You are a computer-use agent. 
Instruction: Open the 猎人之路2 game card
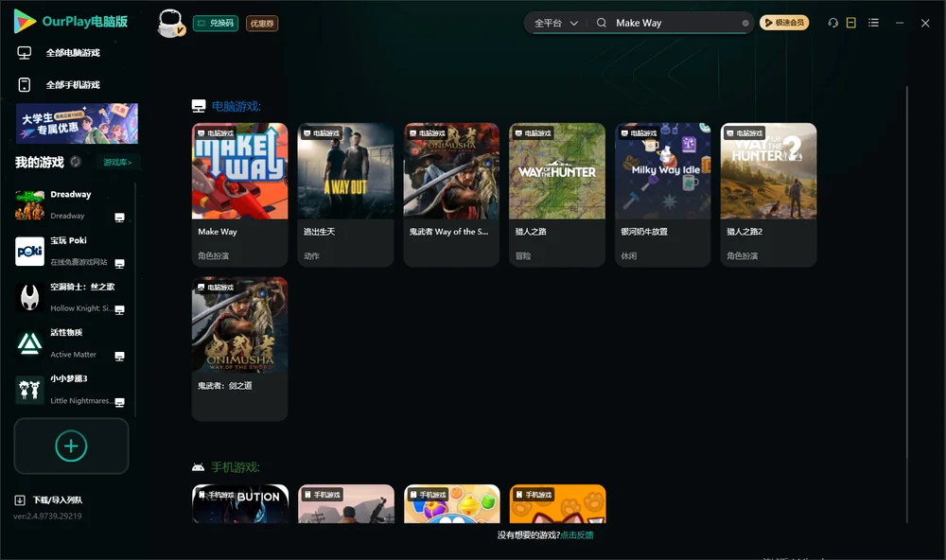[x=768, y=194]
